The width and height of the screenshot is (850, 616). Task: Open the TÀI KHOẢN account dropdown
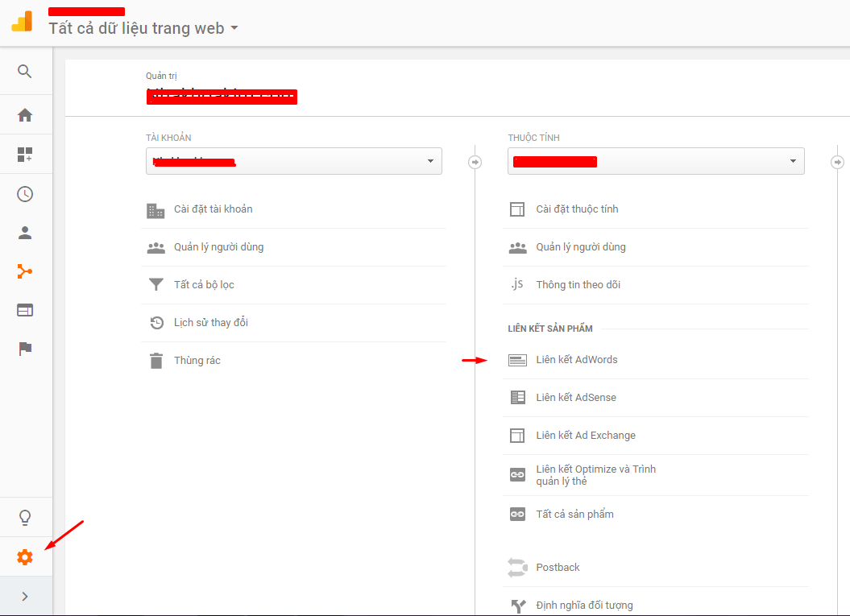point(294,161)
